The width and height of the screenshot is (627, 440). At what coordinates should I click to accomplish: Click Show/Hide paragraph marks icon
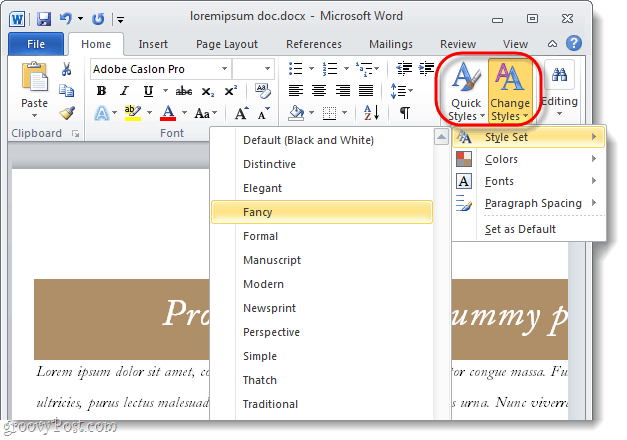405,113
